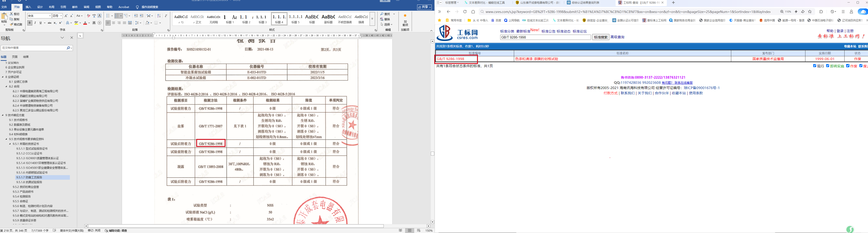868x233 pixels.
Task: Show paragraph marks in Word
Action: 166,16
